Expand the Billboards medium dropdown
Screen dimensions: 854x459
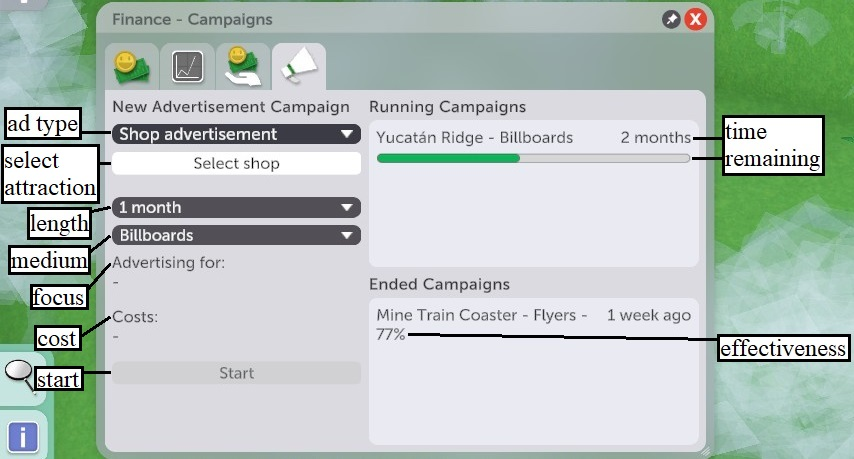pyautogui.click(x=236, y=236)
